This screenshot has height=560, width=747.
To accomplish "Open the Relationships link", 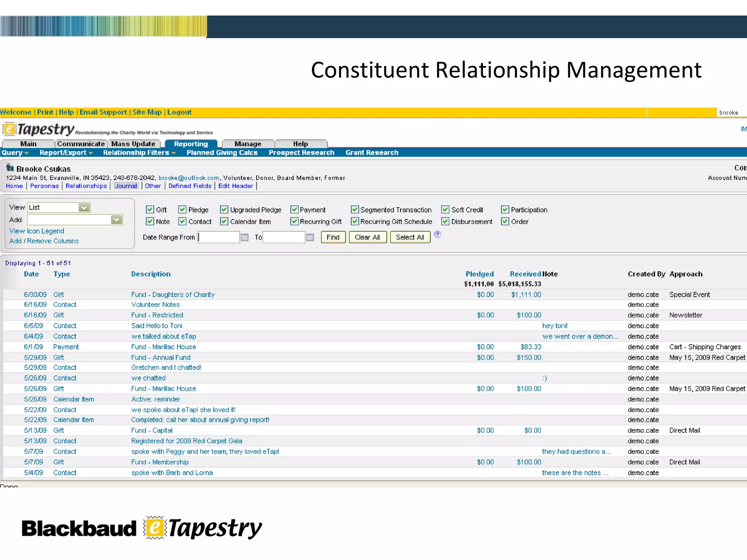I will click(x=86, y=186).
